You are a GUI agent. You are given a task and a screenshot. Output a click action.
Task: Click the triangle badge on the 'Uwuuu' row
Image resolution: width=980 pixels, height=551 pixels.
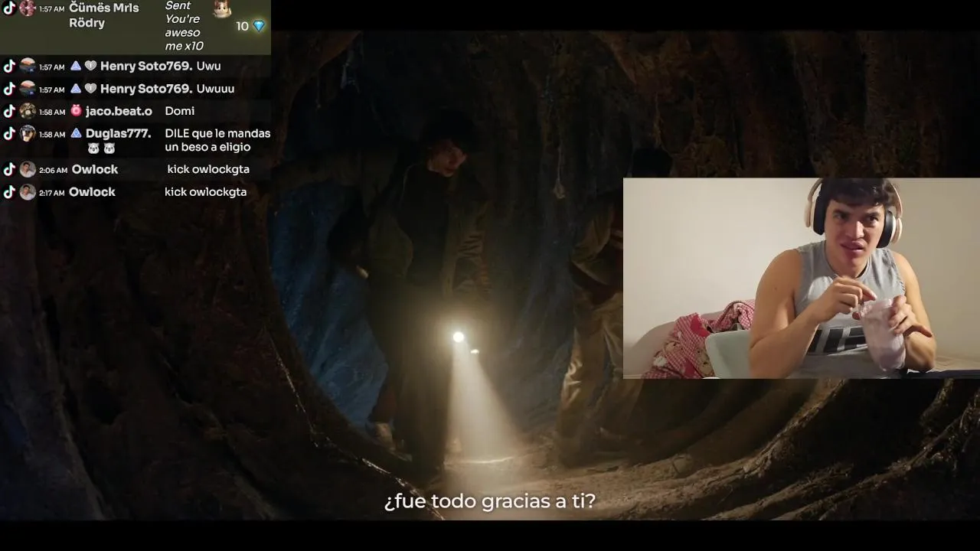click(76, 88)
